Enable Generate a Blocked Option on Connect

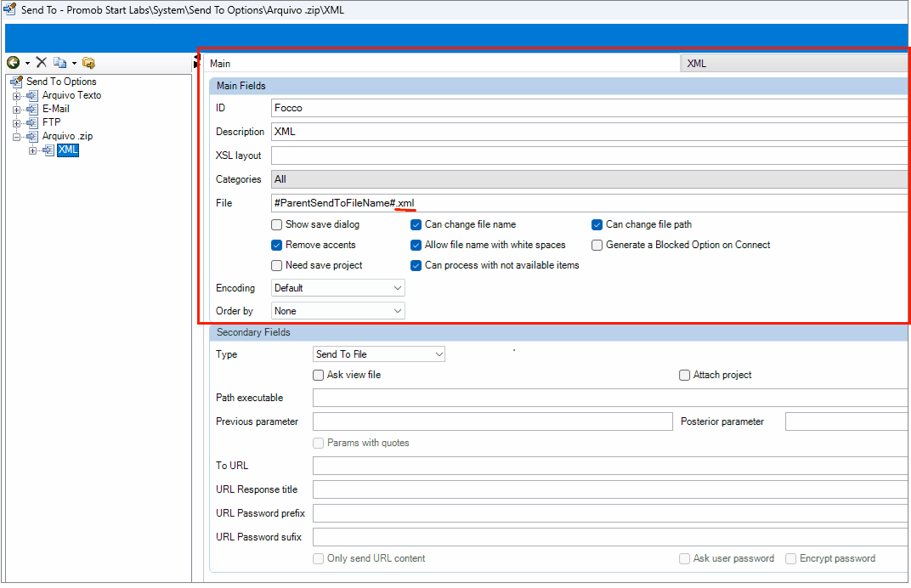coord(597,246)
